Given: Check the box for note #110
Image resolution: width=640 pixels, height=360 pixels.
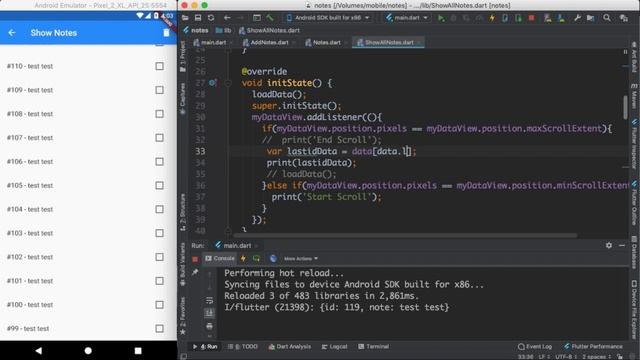Looking at the screenshot, I should pos(160,66).
